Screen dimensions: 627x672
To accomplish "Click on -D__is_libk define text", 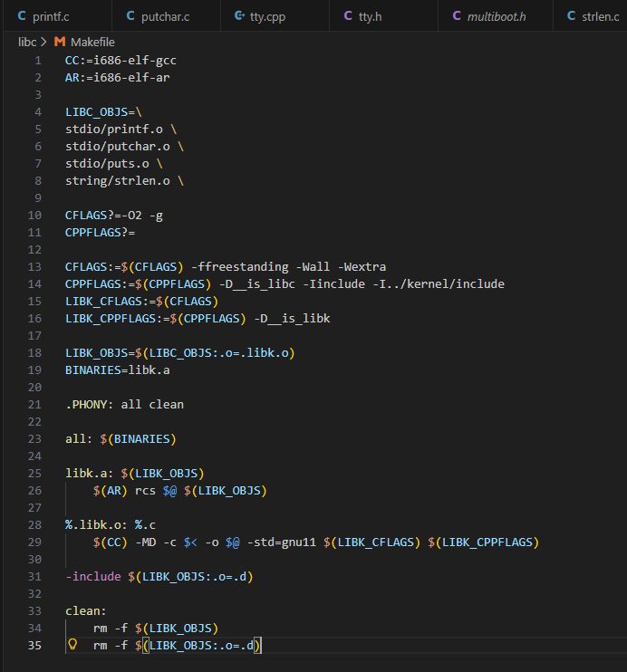I will coord(292,319).
